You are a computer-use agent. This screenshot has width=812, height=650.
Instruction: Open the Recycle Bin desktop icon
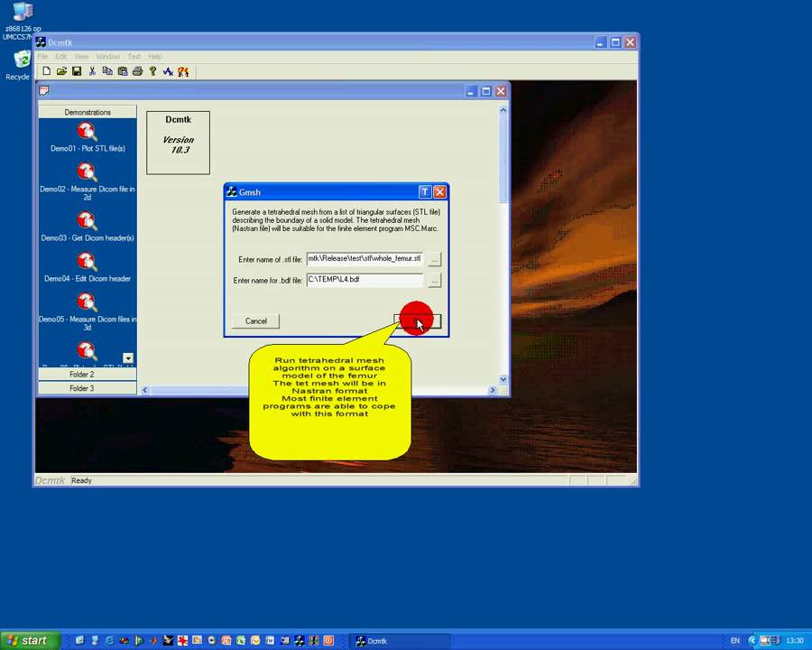point(22,59)
